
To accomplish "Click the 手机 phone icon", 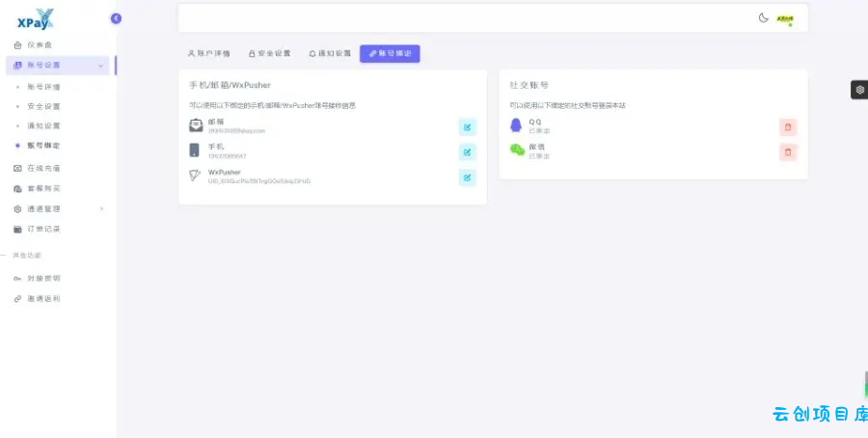I will click(x=194, y=151).
